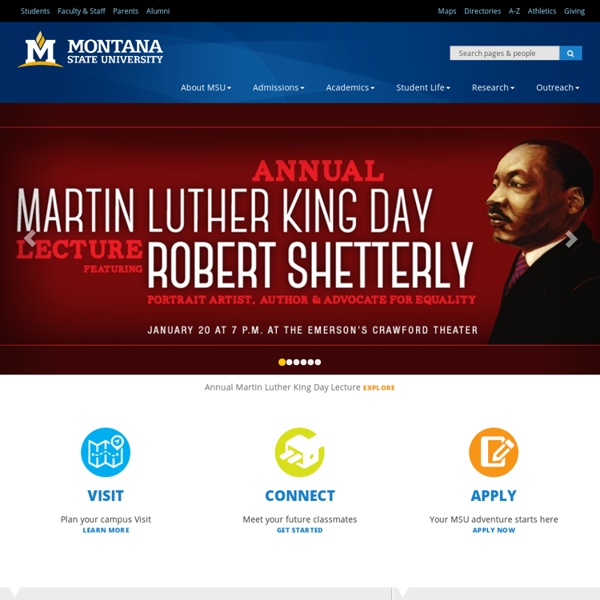This screenshot has width=600, height=600.
Task: Open the Martin Luther King lecture banner
Action: (300, 238)
